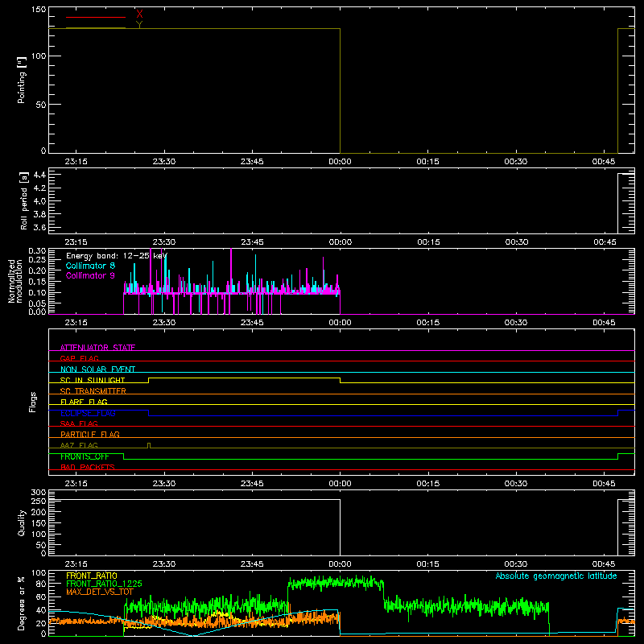Image resolution: width=644 pixels, height=644 pixels.
Task: Click the blue ECLIPSE_FLAG label
Action: click(x=88, y=413)
